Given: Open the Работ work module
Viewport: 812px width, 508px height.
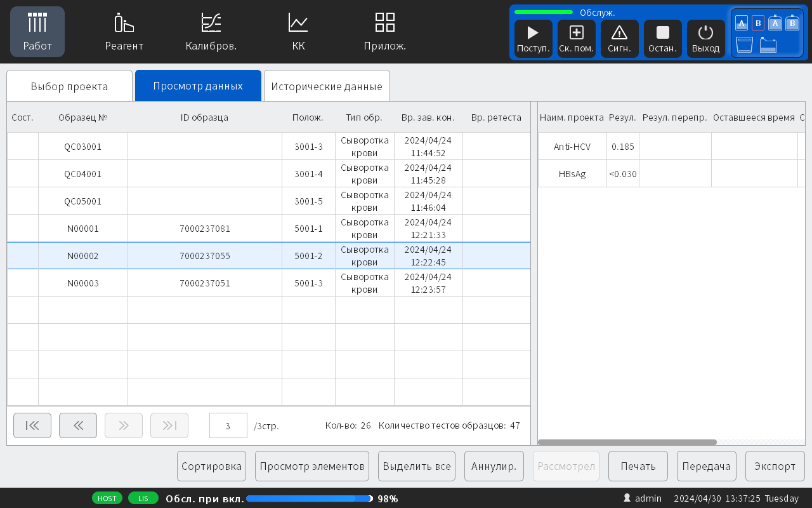Looking at the screenshot, I should coord(37,32).
